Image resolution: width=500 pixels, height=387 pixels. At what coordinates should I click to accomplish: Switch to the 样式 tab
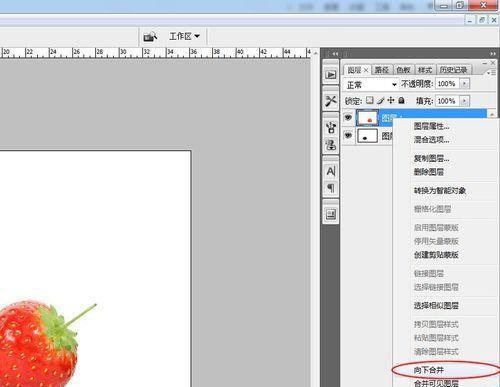tap(425, 70)
